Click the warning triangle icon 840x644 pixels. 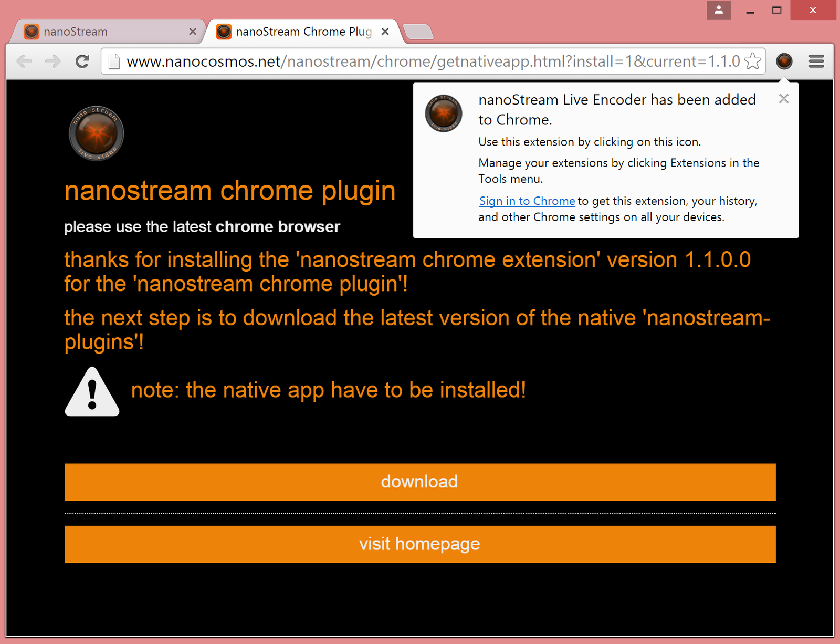click(x=92, y=393)
